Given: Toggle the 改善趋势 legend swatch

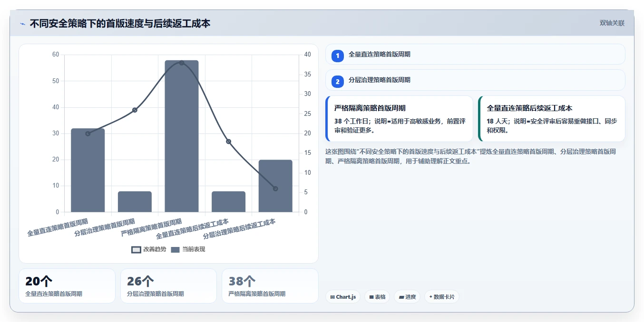Looking at the screenshot, I should [x=136, y=249].
